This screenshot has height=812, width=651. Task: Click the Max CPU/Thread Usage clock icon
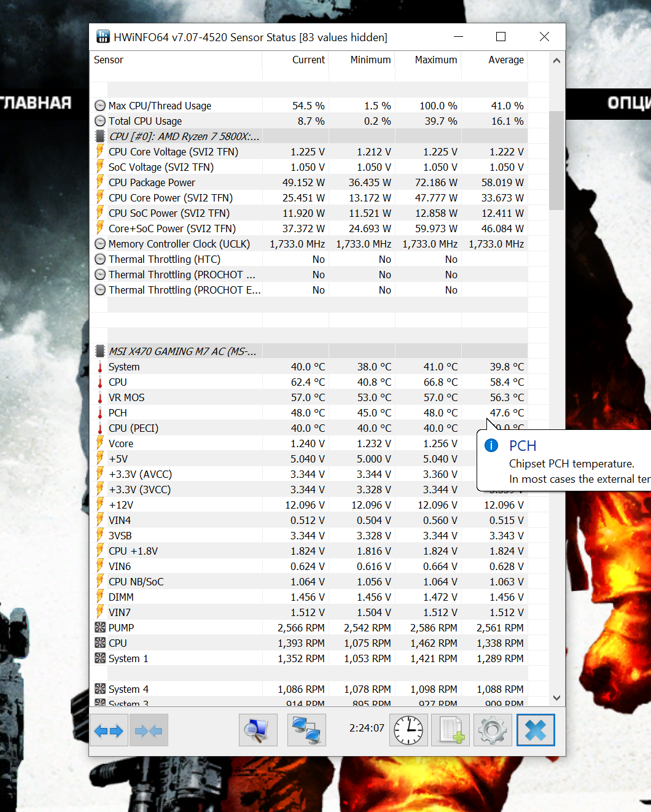100,106
